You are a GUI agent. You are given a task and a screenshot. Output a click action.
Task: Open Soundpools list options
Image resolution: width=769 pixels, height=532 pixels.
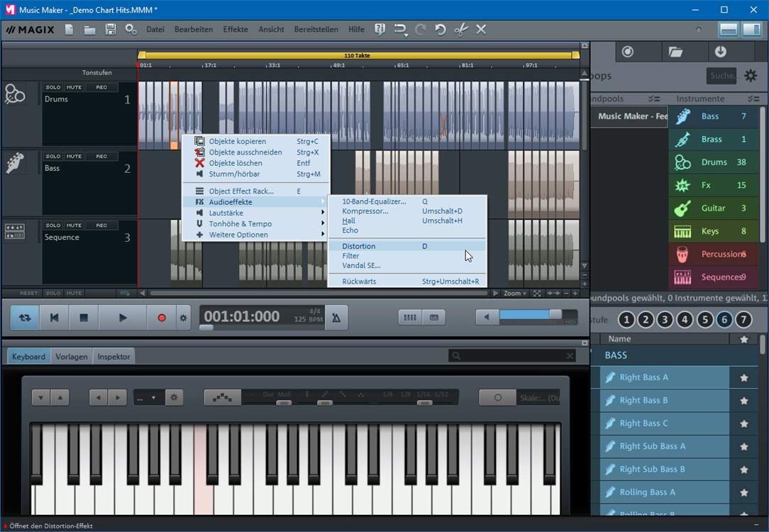click(x=654, y=99)
